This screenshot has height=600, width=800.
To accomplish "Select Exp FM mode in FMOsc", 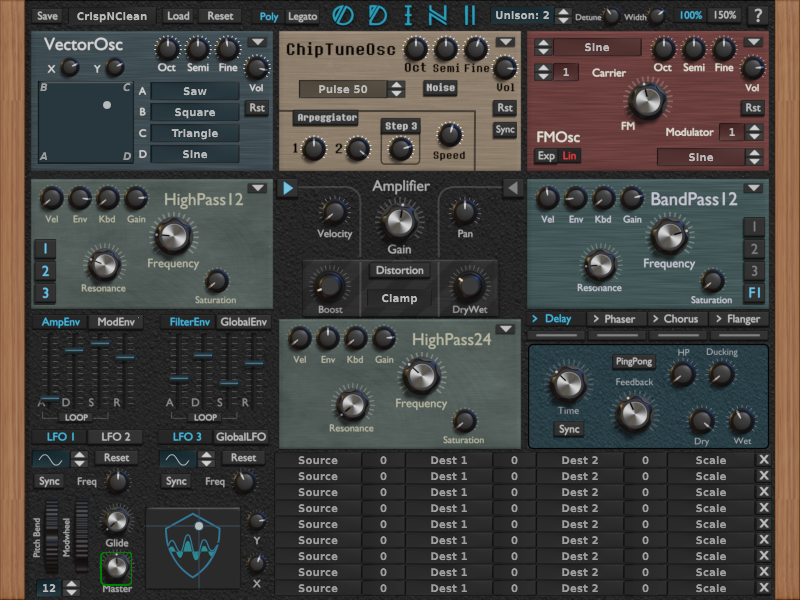I will 546,156.
